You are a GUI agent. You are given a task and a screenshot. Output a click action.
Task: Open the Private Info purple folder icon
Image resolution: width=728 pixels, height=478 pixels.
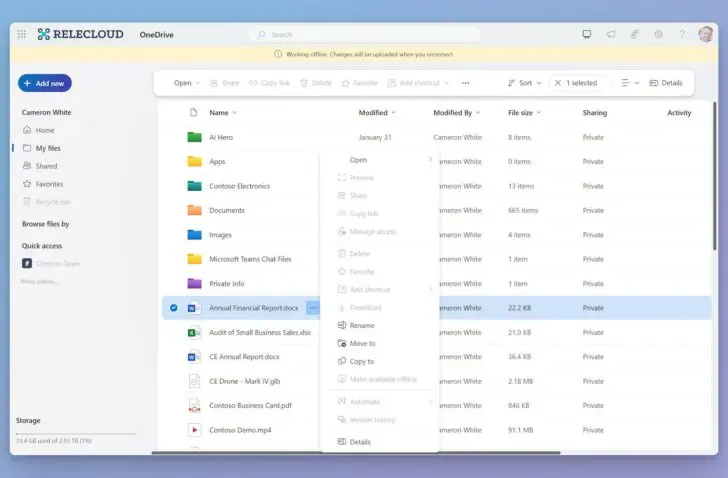[194, 284]
